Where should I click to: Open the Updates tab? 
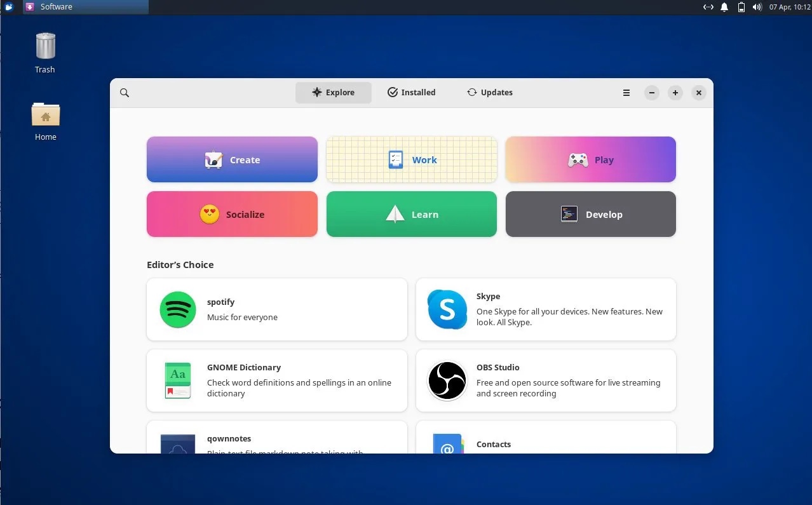coord(489,92)
